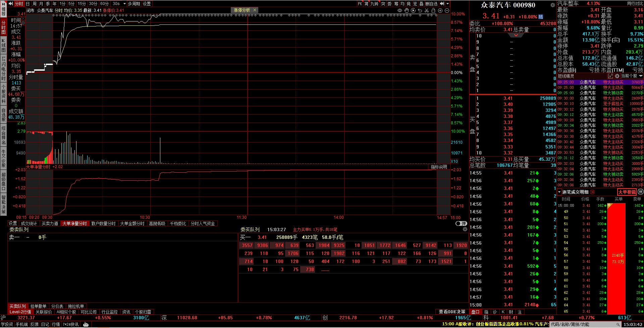Open gear settings in 委买队列 panel

pyautogui.click(x=465, y=229)
